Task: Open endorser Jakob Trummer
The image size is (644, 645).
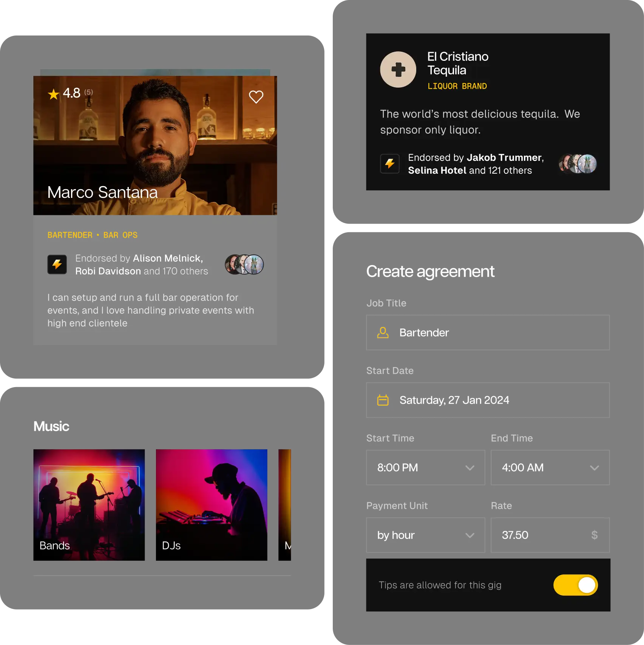Action: pos(504,157)
